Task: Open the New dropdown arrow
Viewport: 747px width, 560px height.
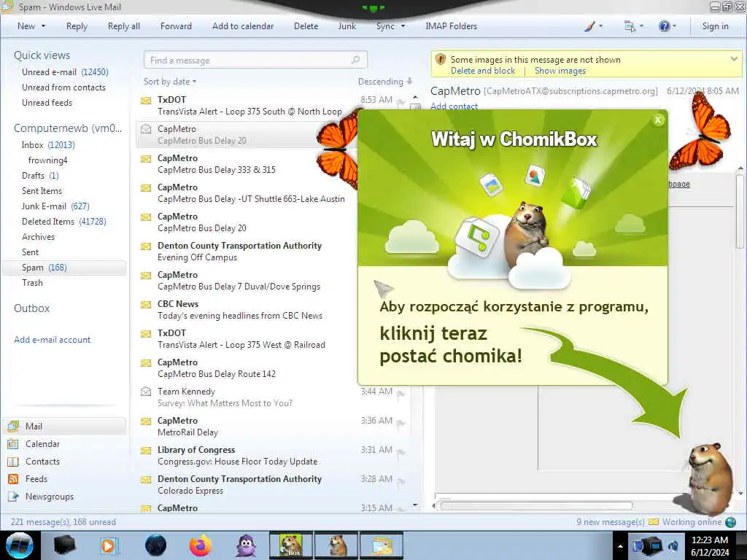Action: pyautogui.click(x=43, y=26)
